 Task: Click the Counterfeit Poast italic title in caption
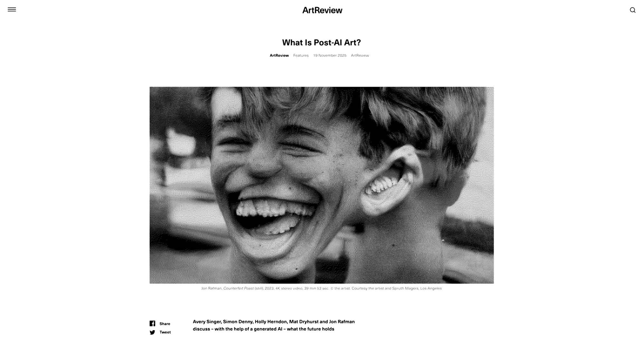(x=238, y=288)
